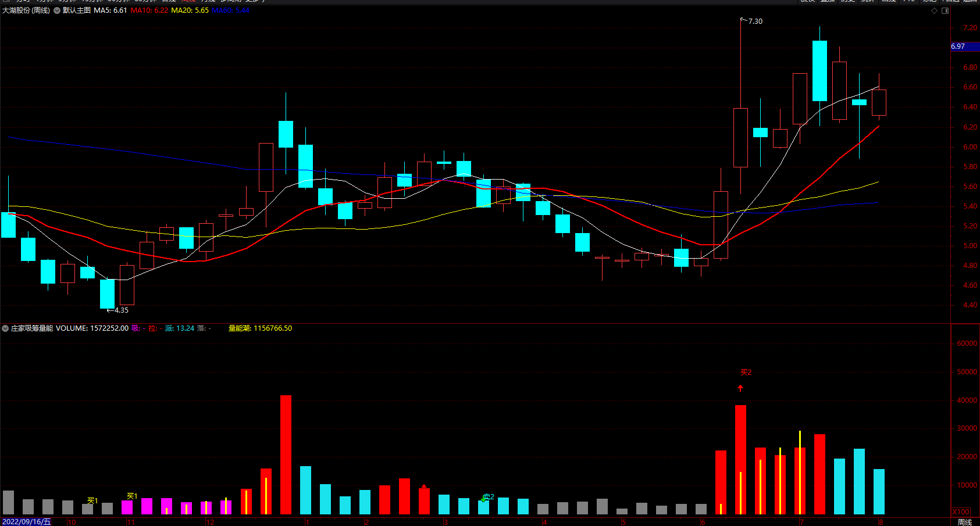The width and height of the screenshot is (980, 526).
Task: Click the diamond icon at chart top-right
Action: click(x=935, y=11)
